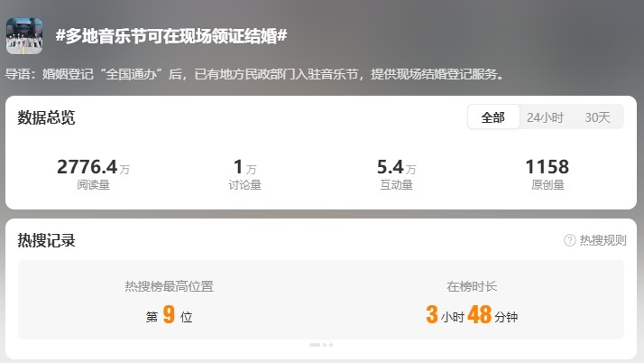The width and height of the screenshot is (644, 363).
Task: Select the 2776.4万 阅读量 statistic
Action: click(x=93, y=174)
